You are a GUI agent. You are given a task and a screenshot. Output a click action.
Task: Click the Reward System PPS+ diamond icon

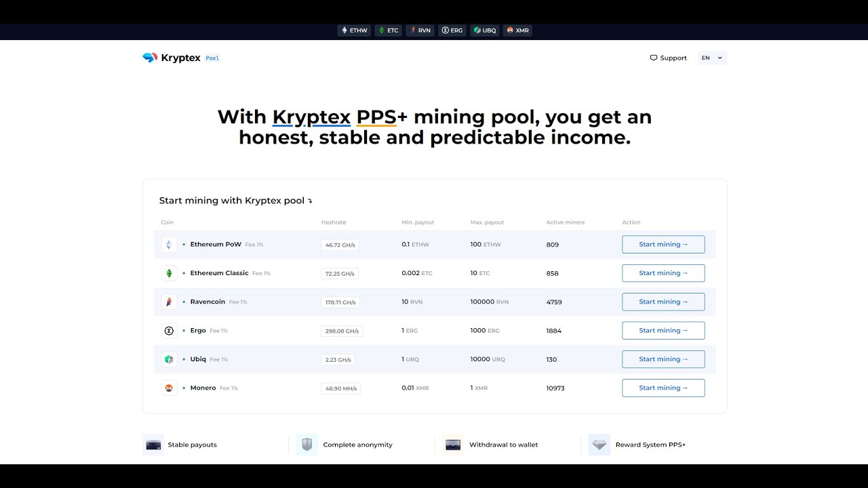click(x=599, y=445)
